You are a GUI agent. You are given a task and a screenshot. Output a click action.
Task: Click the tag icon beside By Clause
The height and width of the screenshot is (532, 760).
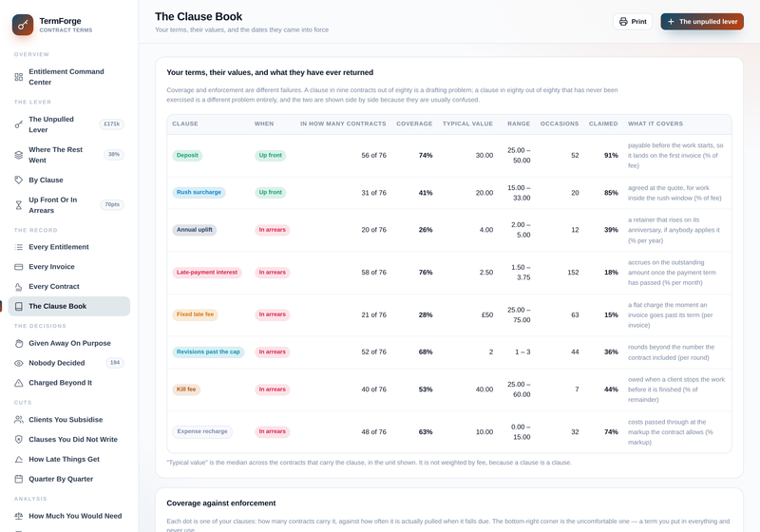(18, 180)
